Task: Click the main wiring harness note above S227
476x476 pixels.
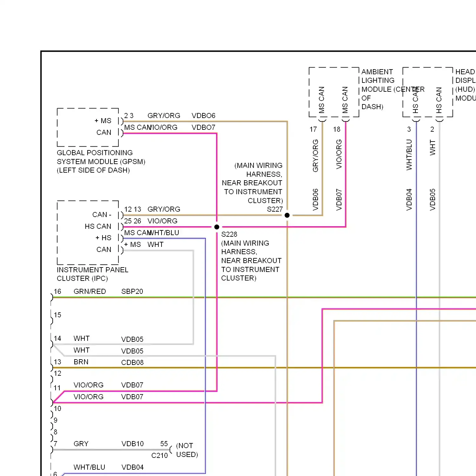Action: [x=252, y=183]
